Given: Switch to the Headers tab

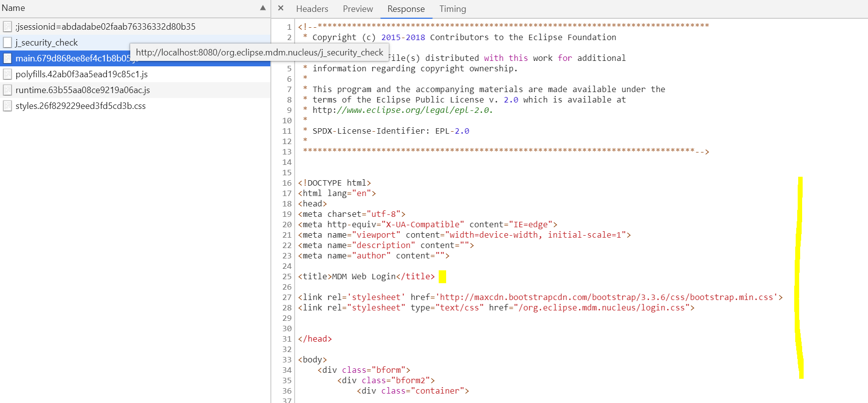Looking at the screenshot, I should pos(312,9).
